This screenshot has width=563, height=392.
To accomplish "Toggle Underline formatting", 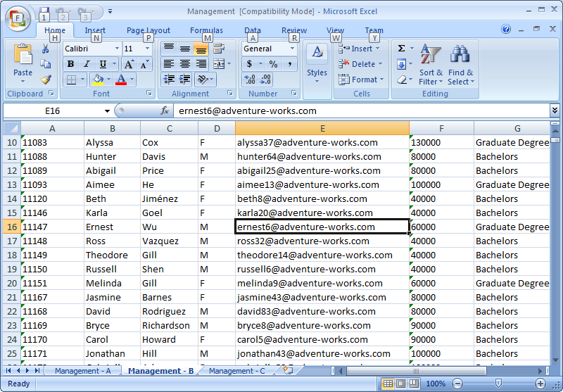I will [x=103, y=64].
